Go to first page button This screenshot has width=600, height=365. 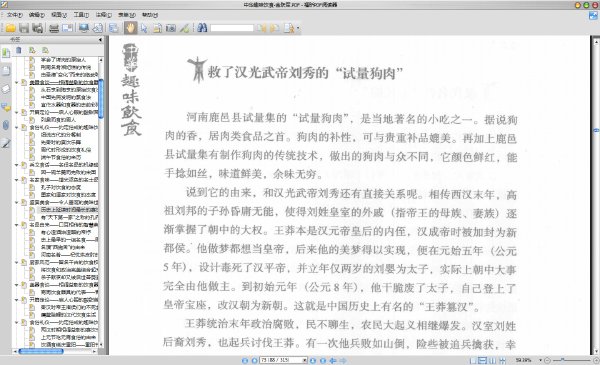click(245, 360)
